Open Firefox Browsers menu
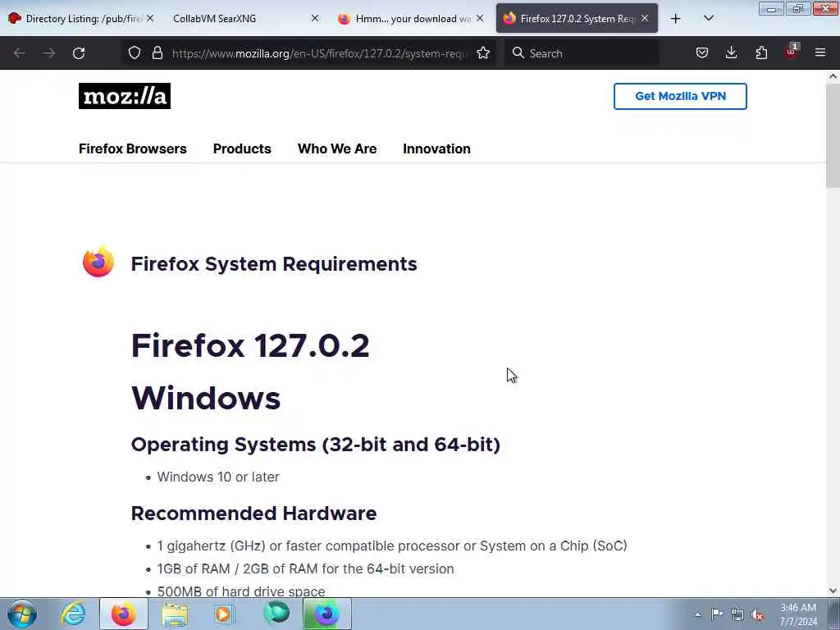The image size is (840, 630). (x=132, y=149)
